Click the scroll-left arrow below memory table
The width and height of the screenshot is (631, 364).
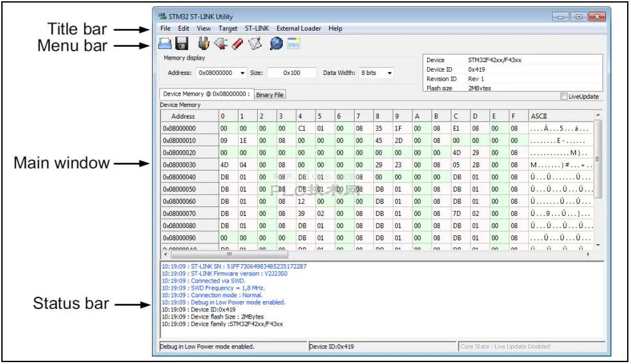point(165,254)
